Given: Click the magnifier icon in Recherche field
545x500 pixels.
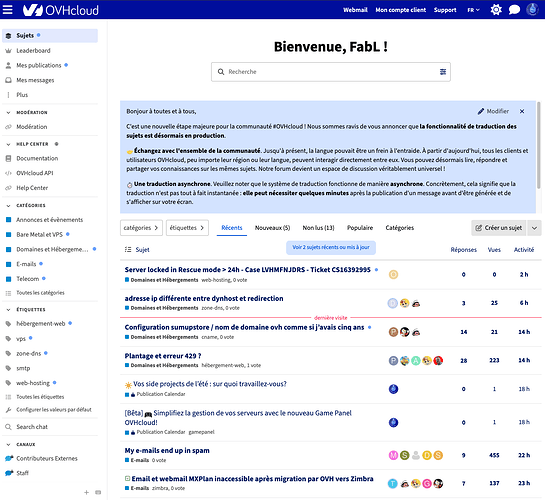Looking at the screenshot, I should click(221, 72).
